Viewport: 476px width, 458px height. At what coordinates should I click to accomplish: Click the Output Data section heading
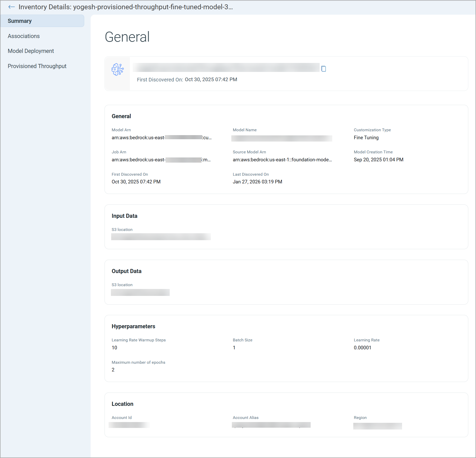coord(127,271)
